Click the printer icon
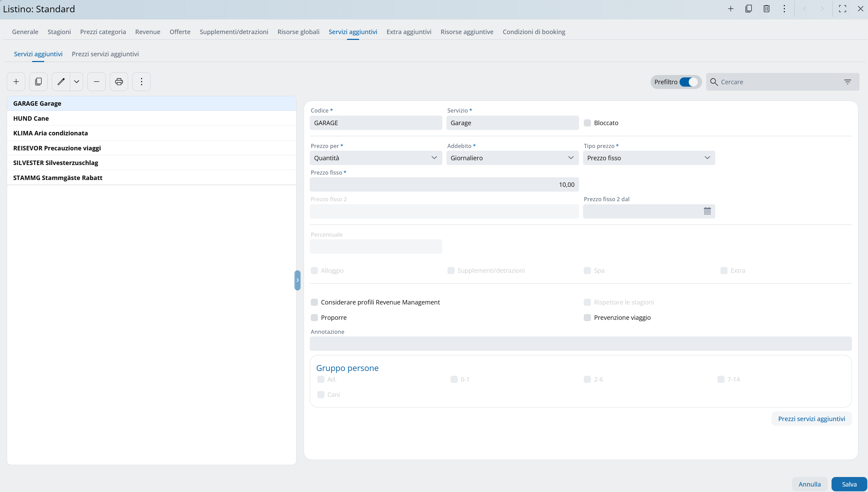 tap(119, 82)
